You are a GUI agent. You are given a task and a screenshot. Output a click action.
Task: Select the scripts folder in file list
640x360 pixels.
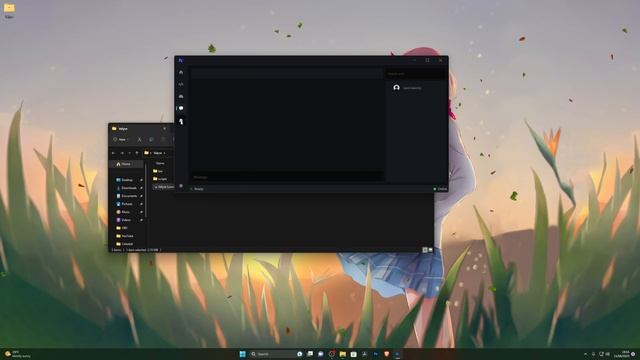(160, 179)
